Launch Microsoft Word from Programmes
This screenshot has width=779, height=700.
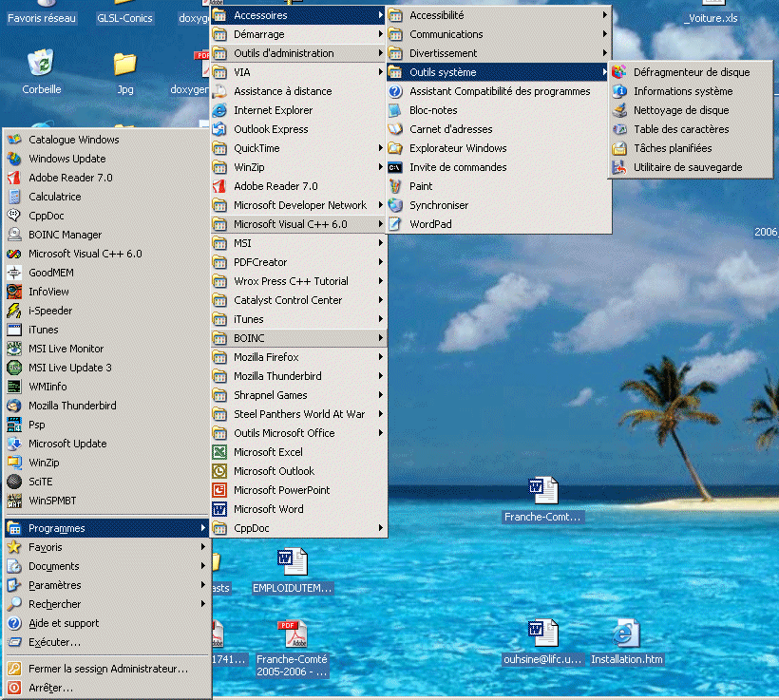tap(269, 509)
